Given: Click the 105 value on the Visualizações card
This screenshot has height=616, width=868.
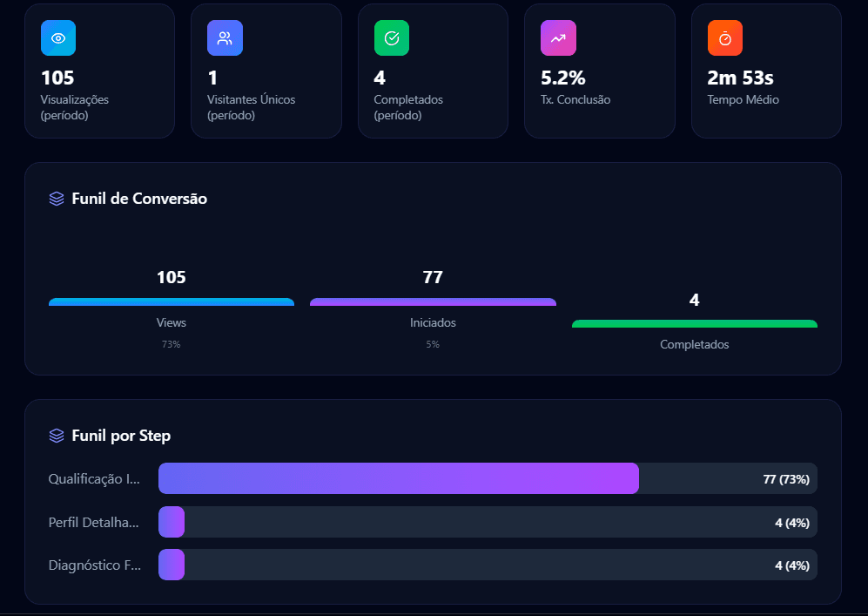Looking at the screenshot, I should [57, 77].
